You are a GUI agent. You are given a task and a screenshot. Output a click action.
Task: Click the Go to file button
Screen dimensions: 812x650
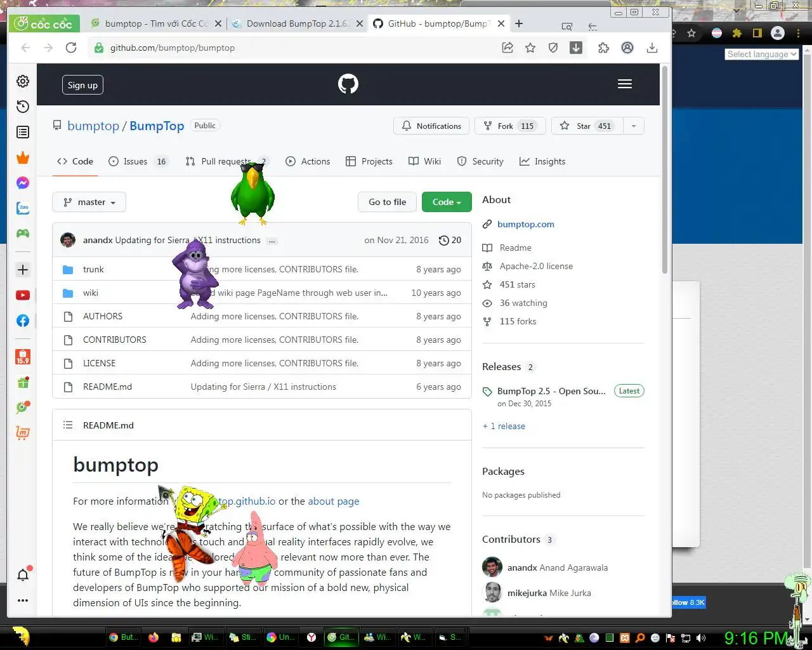(x=387, y=202)
